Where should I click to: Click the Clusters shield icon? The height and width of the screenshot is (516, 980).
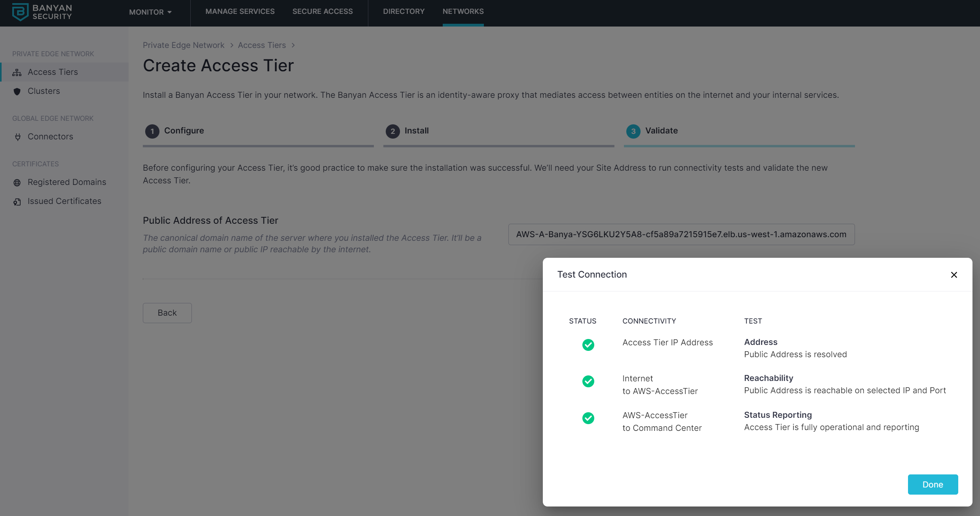coord(17,91)
